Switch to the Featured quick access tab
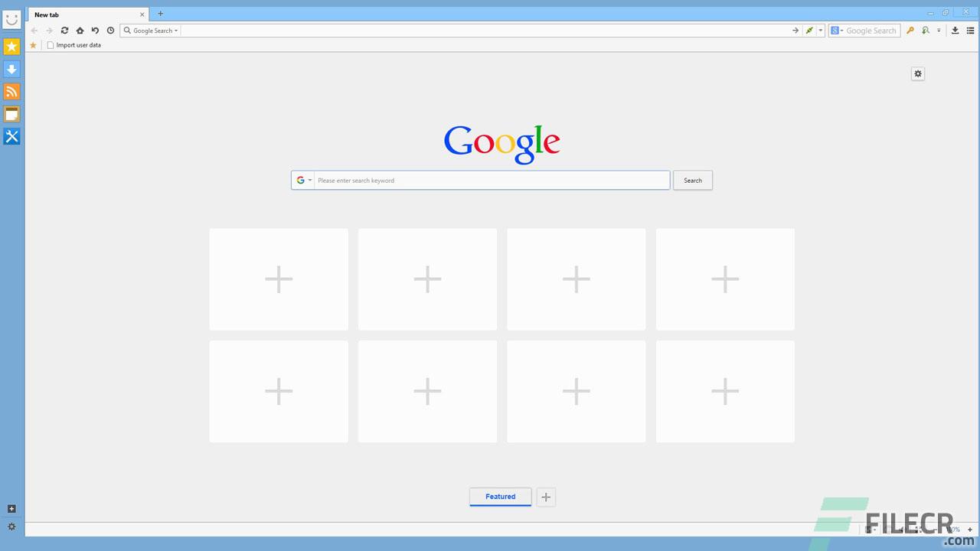This screenshot has width=980, height=551. pyautogui.click(x=501, y=497)
